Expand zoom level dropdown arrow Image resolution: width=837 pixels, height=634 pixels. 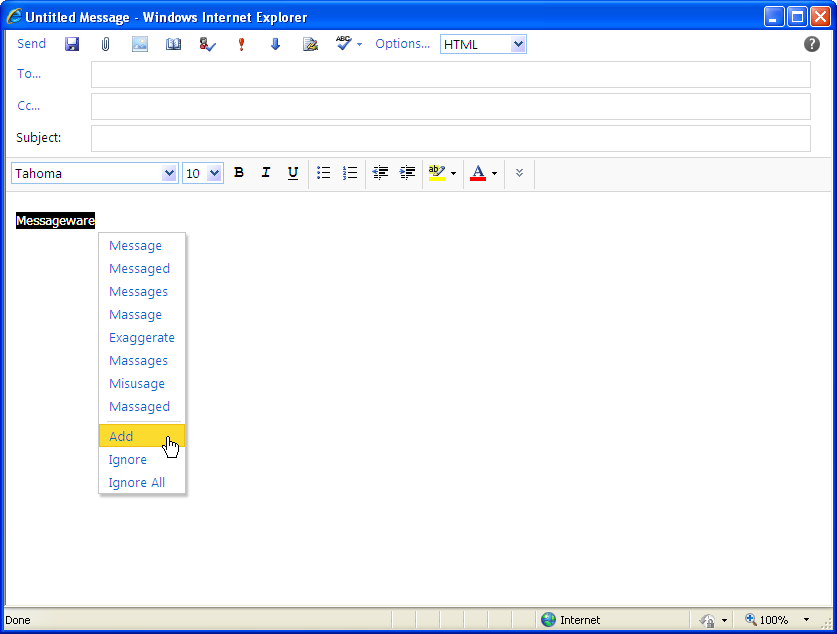(806, 620)
